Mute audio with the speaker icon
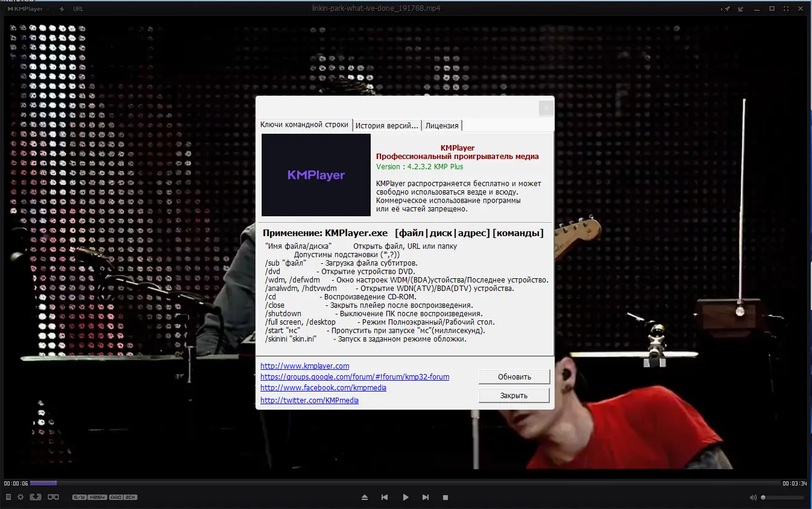The width and height of the screenshot is (812, 509). tap(753, 498)
